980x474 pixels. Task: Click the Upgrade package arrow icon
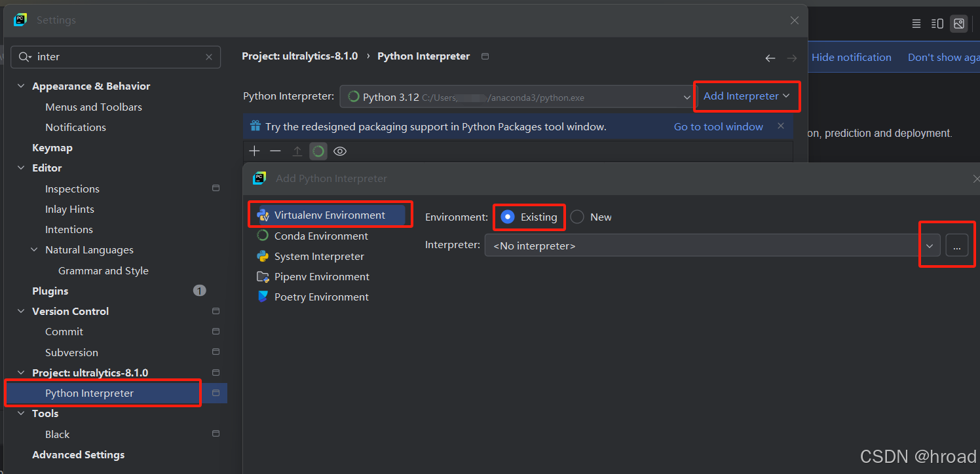click(297, 151)
